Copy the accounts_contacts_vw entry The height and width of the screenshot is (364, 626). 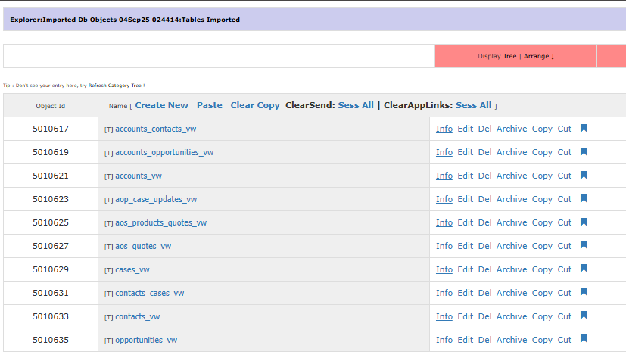[x=542, y=129]
